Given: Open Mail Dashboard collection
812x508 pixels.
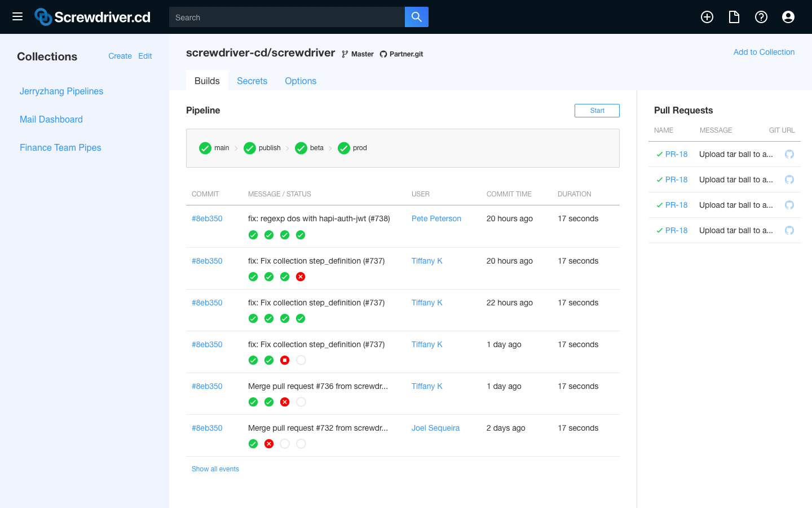Looking at the screenshot, I should 51,119.
